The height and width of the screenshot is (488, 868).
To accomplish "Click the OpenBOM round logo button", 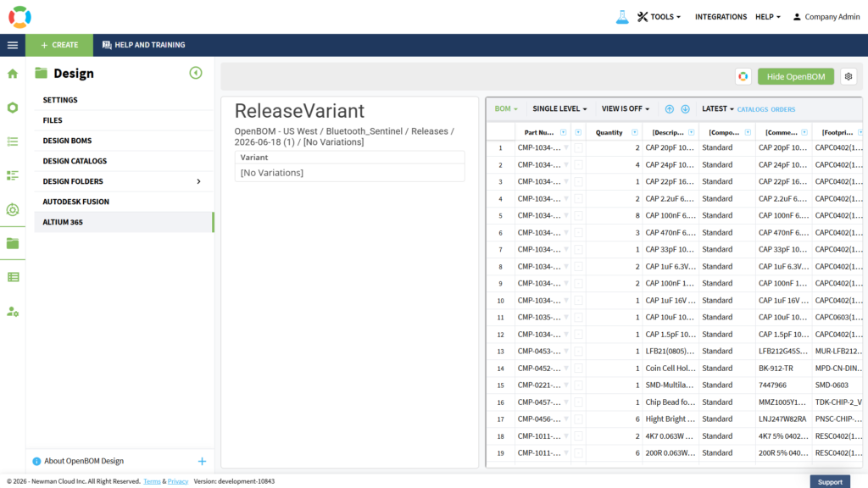I will 743,77.
